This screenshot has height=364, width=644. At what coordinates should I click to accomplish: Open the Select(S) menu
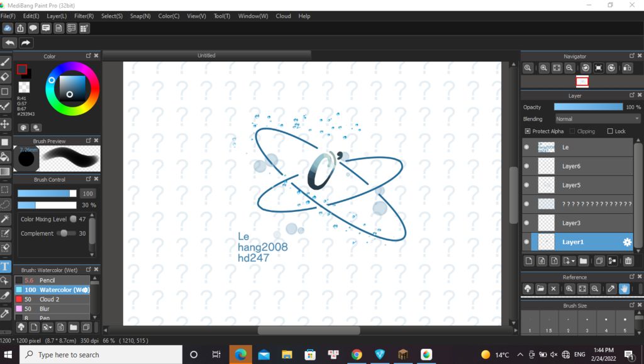(112, 16)
